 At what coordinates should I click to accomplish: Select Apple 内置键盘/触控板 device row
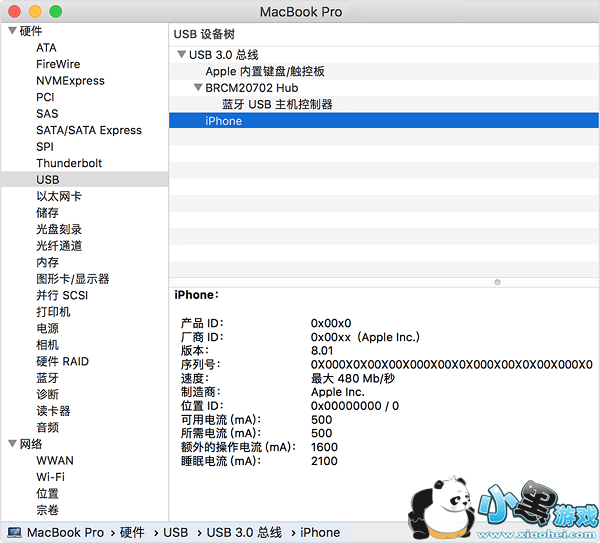(265, 72)
